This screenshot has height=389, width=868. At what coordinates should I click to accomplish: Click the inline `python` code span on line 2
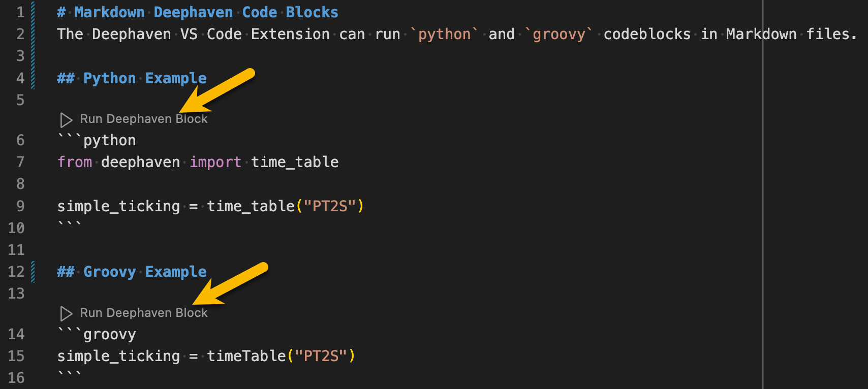point(444,34)
